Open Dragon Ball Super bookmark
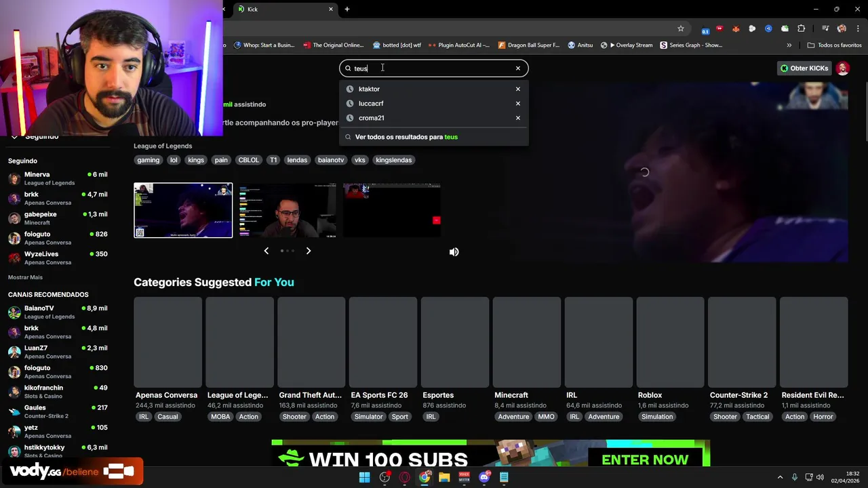868x488 pixels. pyautogui.click(x=528, y=45)
